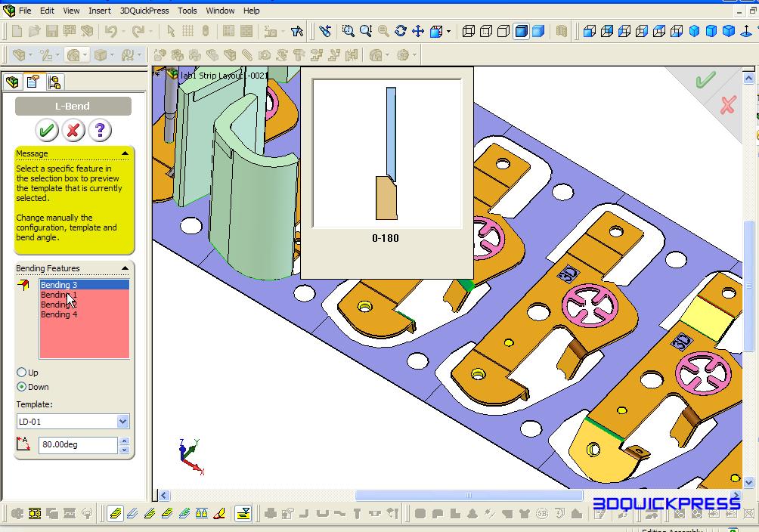This screenshot has height=532, width=759.
Task: Select the Back view cube icon
Action: tap(606, 32)
